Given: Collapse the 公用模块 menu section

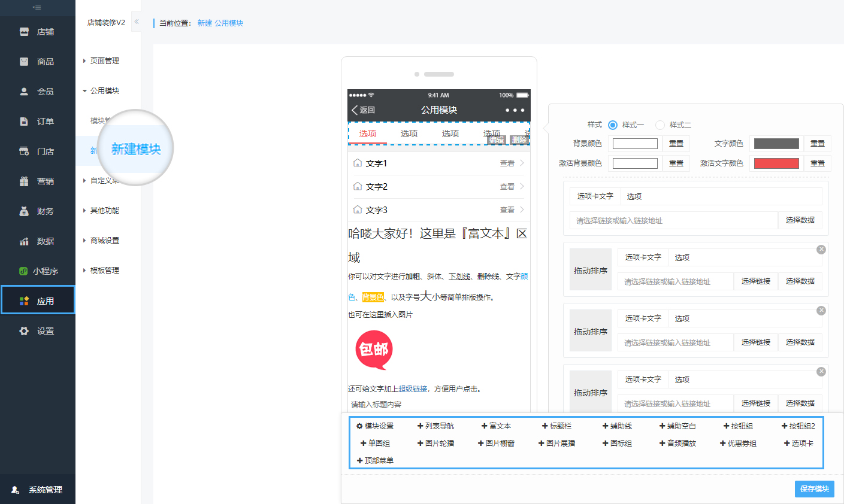Looking at the screenshot, I should tap(104, 91).
